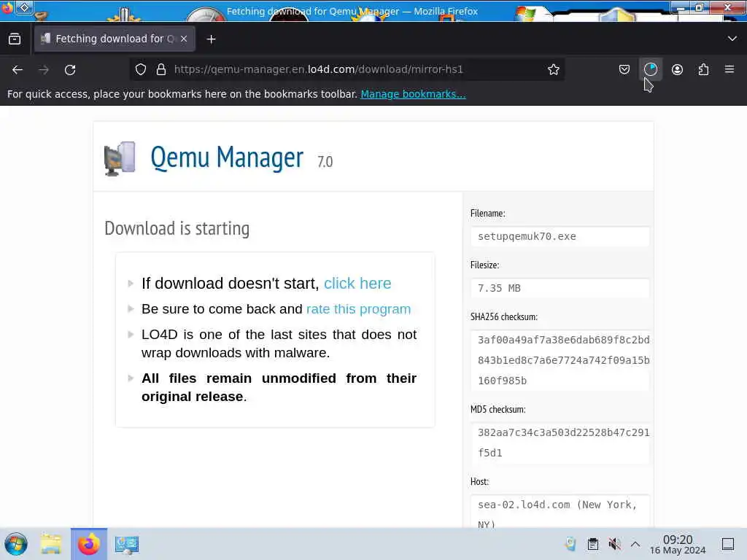This screenshot has height=560, width=747.
Task: Open extensions puzzle icon
Action: (703, 69)
